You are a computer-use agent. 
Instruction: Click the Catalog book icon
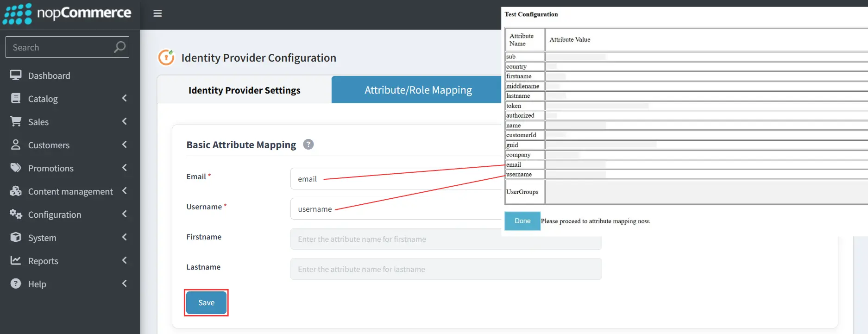(x=16, y=98)
